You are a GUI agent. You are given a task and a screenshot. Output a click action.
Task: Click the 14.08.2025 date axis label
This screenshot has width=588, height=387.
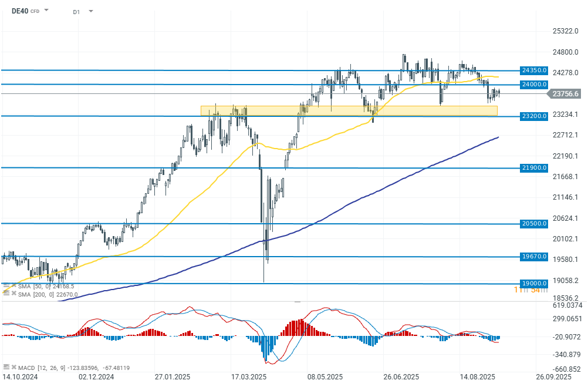coord(477,376)
